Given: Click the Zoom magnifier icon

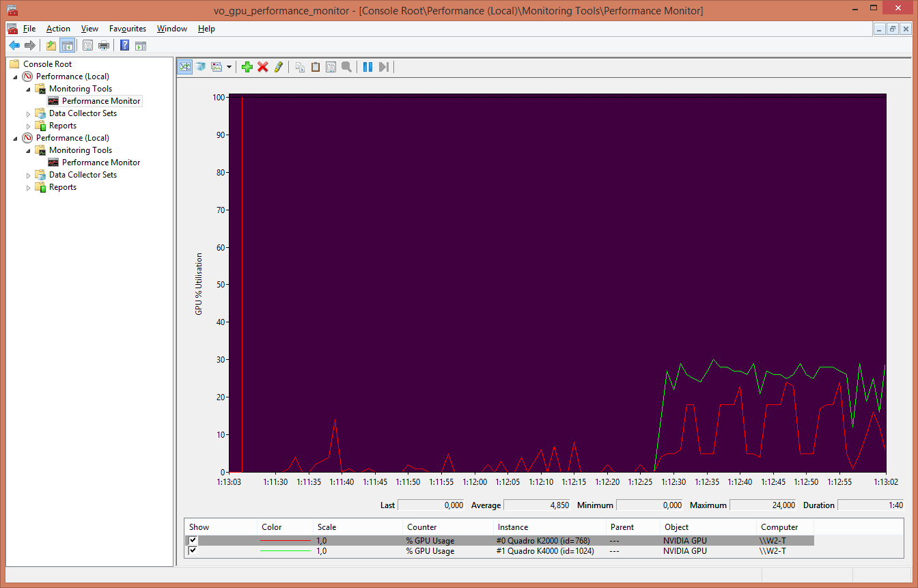Looking at the screenshot, I should tap(346, 67).
